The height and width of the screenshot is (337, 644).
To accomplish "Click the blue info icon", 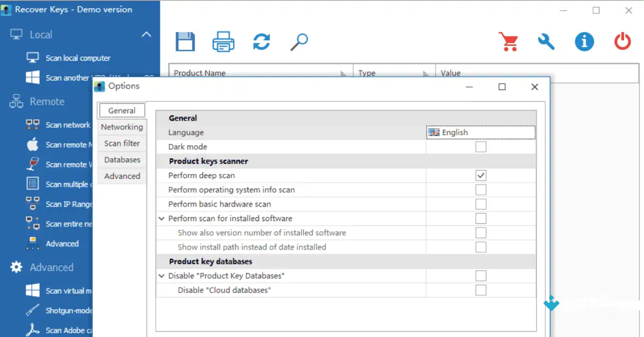I will (584, 41).
